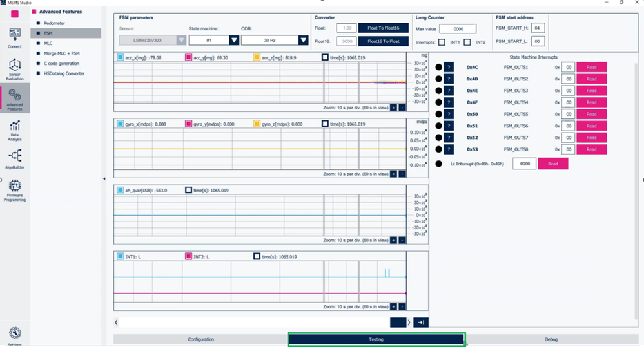Select Advanced Features sidebar icon

(15, 99)
